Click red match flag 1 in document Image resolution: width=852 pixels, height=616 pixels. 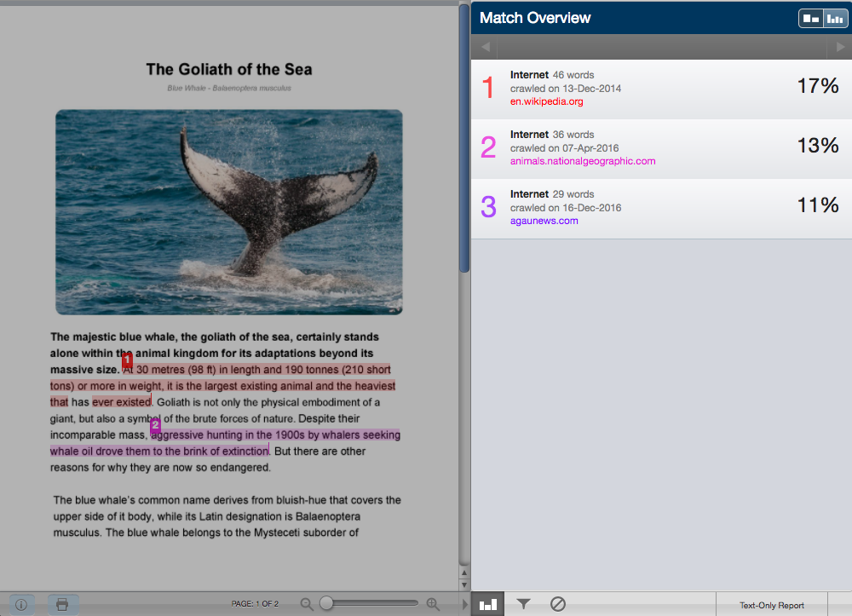[127, 360]
